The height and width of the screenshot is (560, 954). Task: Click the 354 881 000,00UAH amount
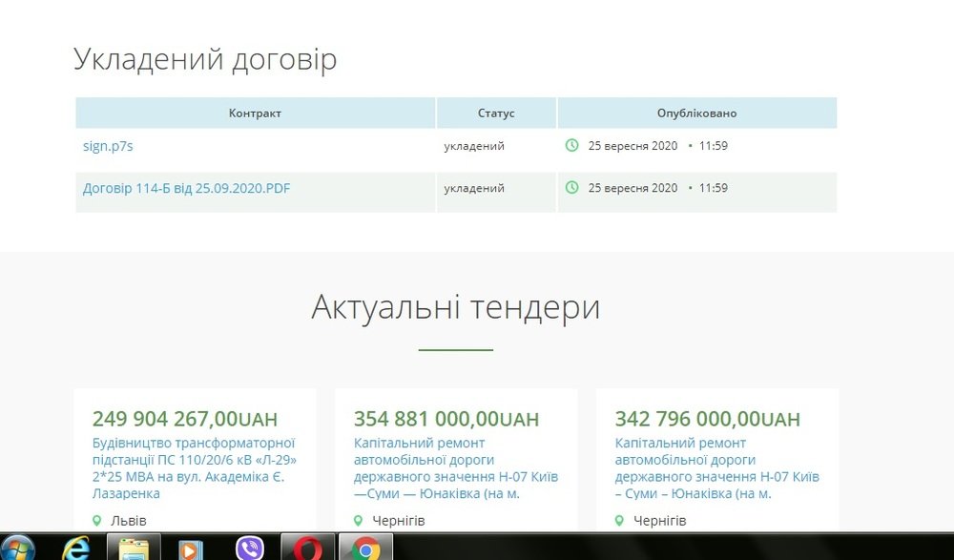tap(446, 420)
